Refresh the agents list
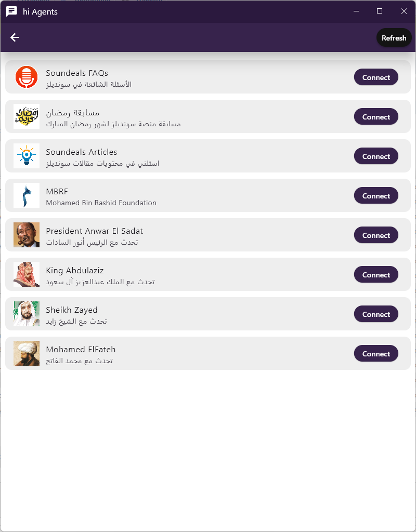This screenshot has height=532, width=416. tap(394, 37)
